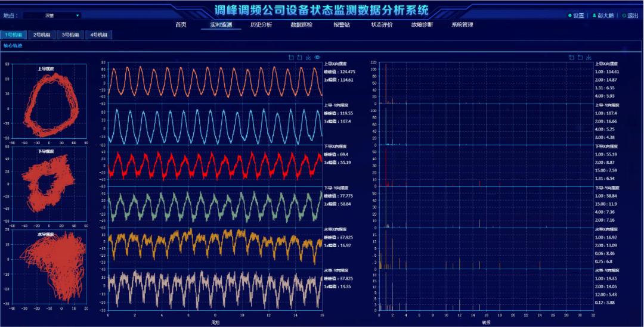Click the 0.25 : 6.8 spectrum value
This screenshot has width=644, height=327.
tap(603, 261)
